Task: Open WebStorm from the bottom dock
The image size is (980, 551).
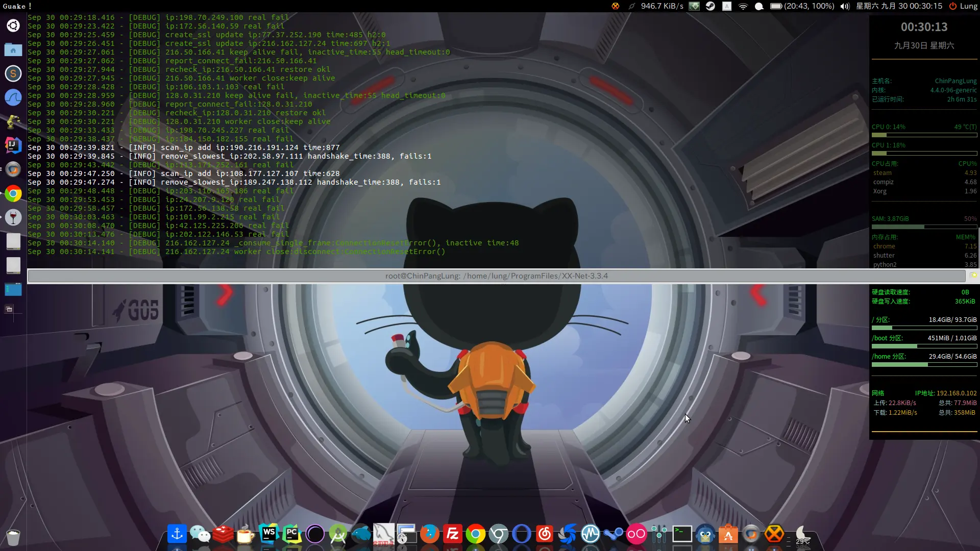Action: [x=268, y=534]
